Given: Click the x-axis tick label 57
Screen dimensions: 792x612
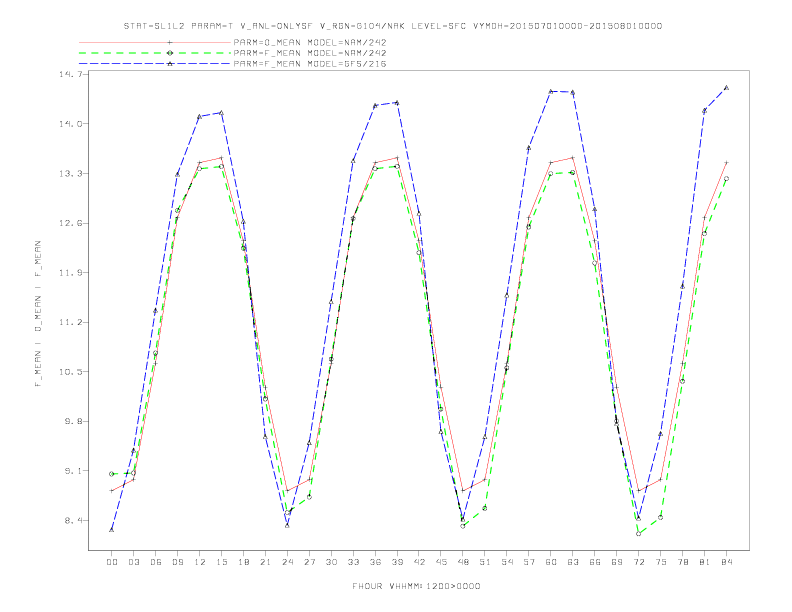Looking at the screenshot, I should click(529, 562).
